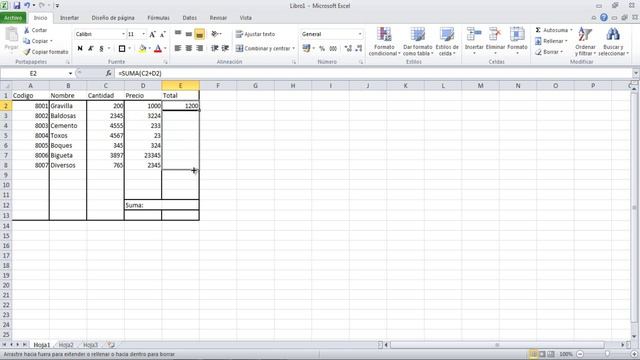Open Buscar y seleccionar menu
Screen dimensions: 640x360
click(x=613, y=41)
